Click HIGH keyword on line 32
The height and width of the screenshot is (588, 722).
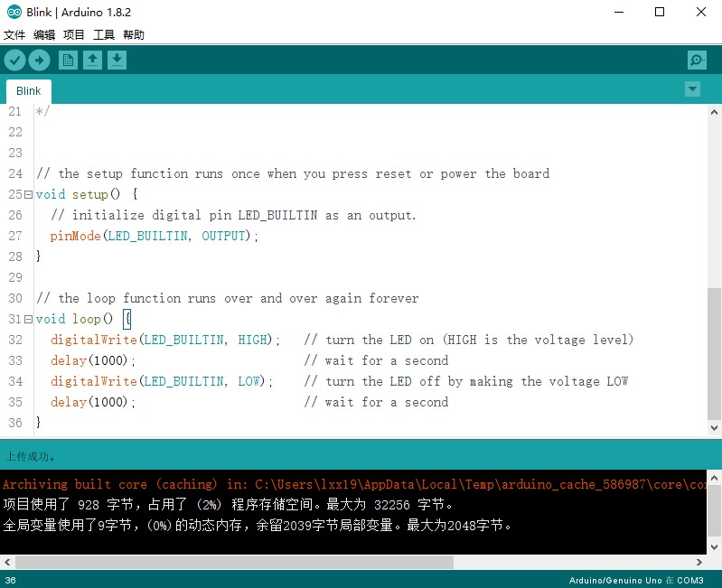coord(252,340)
